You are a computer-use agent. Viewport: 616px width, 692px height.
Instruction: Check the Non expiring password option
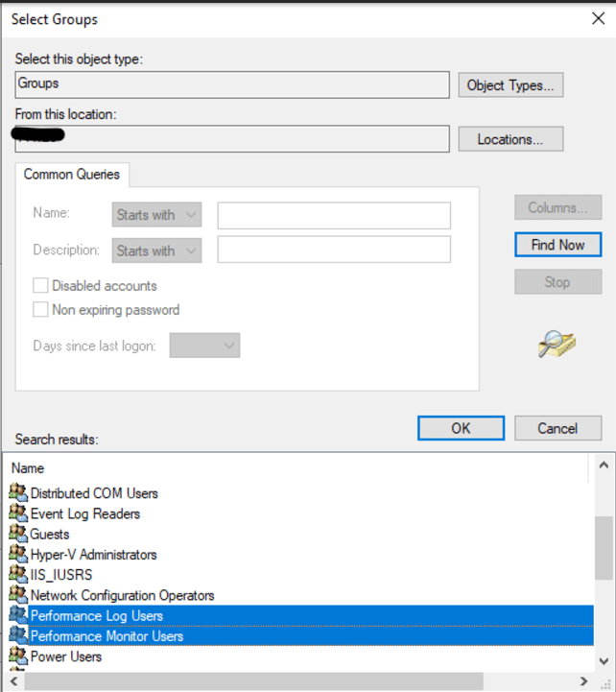pos(41,309)
